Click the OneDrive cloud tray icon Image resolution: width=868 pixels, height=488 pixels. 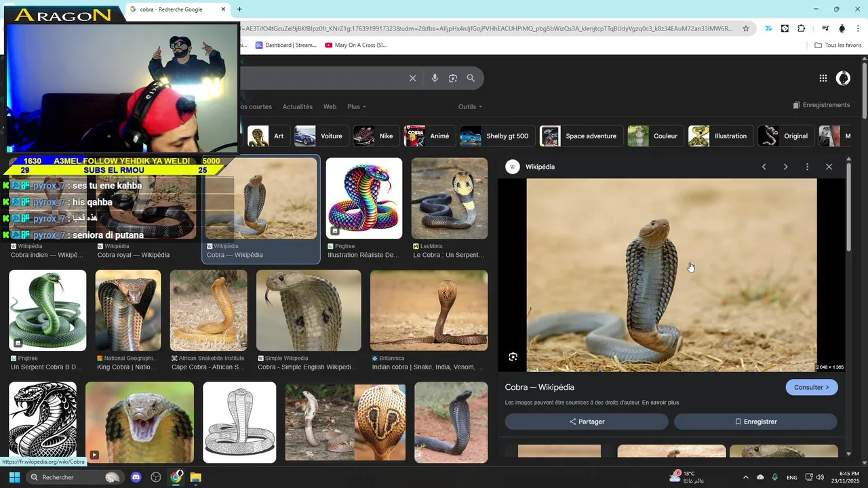(x=760, y=477)
